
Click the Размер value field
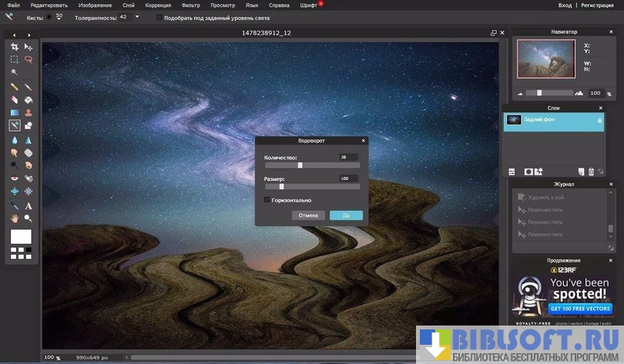[347, 179]
